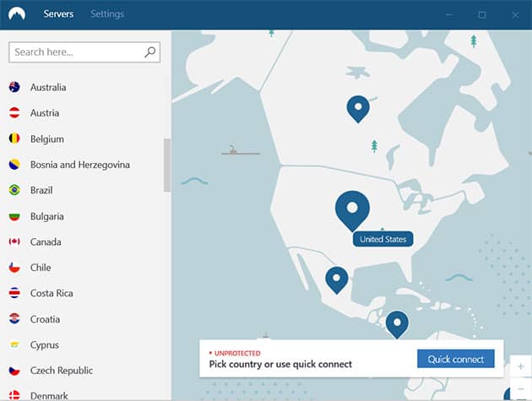Click the large United States map pin
The height and width of the screenshot is (401, 532).
pos(352,210)
